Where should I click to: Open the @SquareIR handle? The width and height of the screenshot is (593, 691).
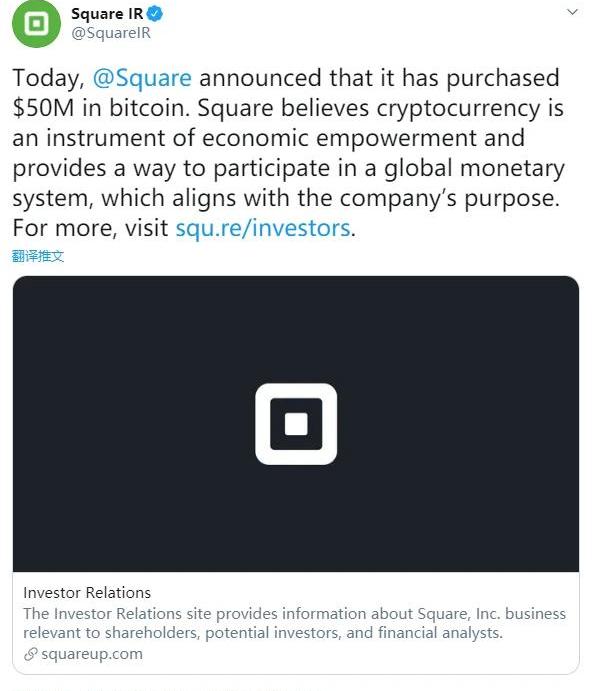111,33
